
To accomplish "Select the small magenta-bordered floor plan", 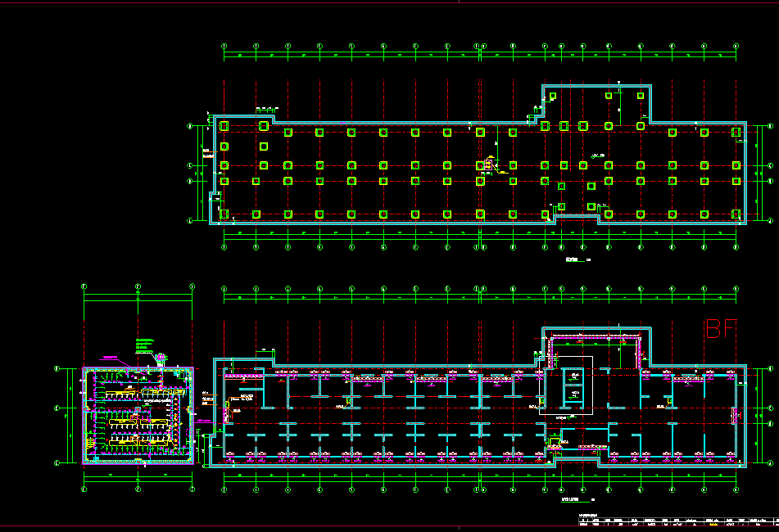I will tap(138, 416).
